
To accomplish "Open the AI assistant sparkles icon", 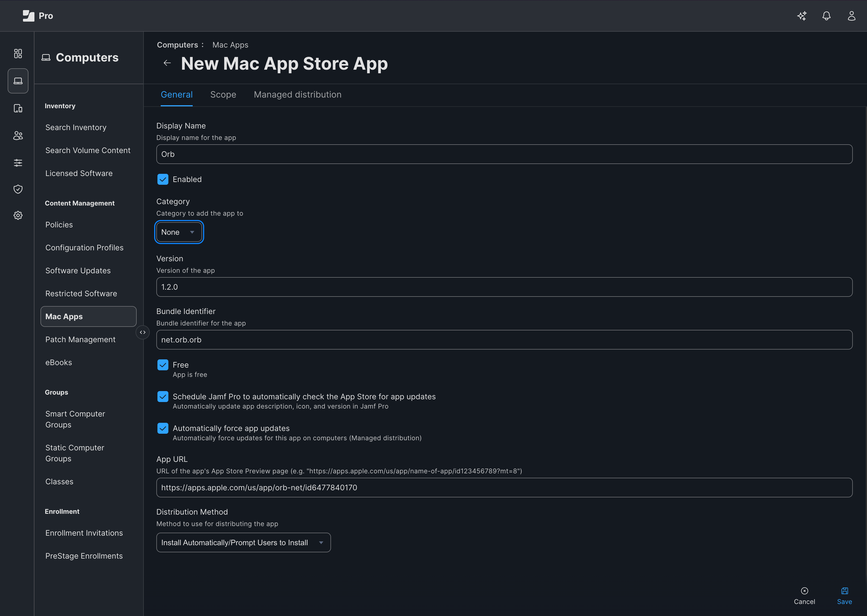I will [802, 16].
